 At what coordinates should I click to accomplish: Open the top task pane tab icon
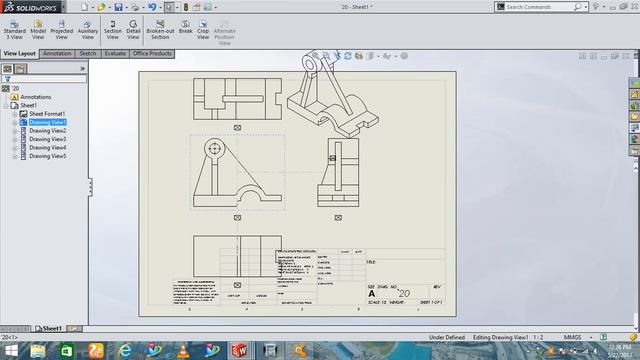pyautogui.click(x=635, y=83)
